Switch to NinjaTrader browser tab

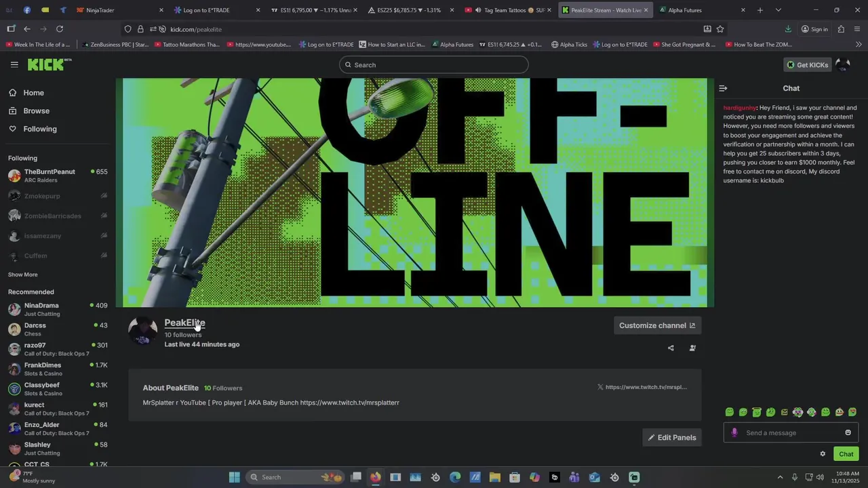[x=119, y=10]
